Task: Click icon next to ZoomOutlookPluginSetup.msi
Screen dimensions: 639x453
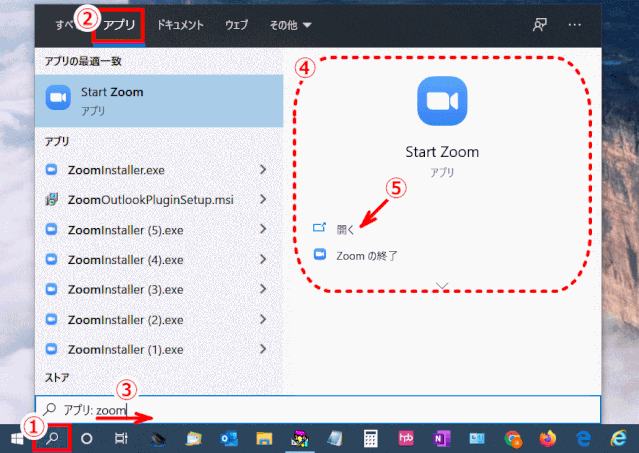Action: point(51,199)
